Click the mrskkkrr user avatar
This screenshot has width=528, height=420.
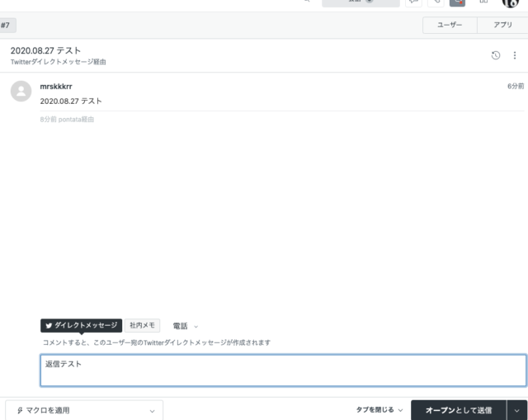pos(21,91)
